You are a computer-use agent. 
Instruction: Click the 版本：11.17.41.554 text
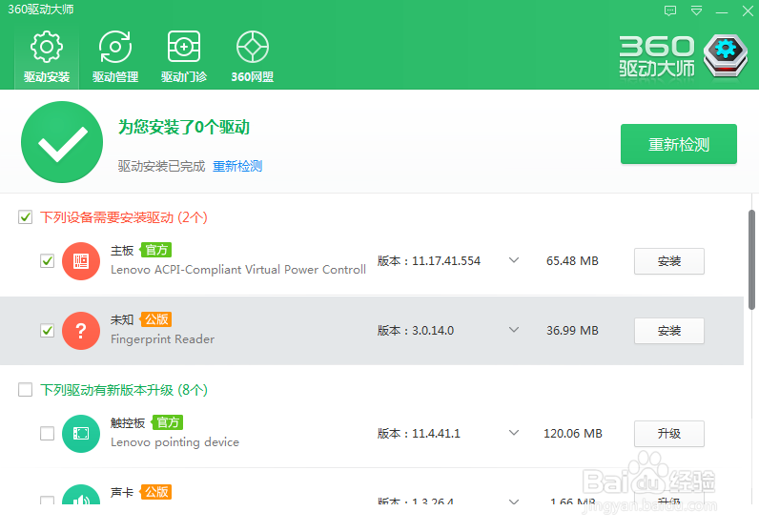click(x=429, y=261)
